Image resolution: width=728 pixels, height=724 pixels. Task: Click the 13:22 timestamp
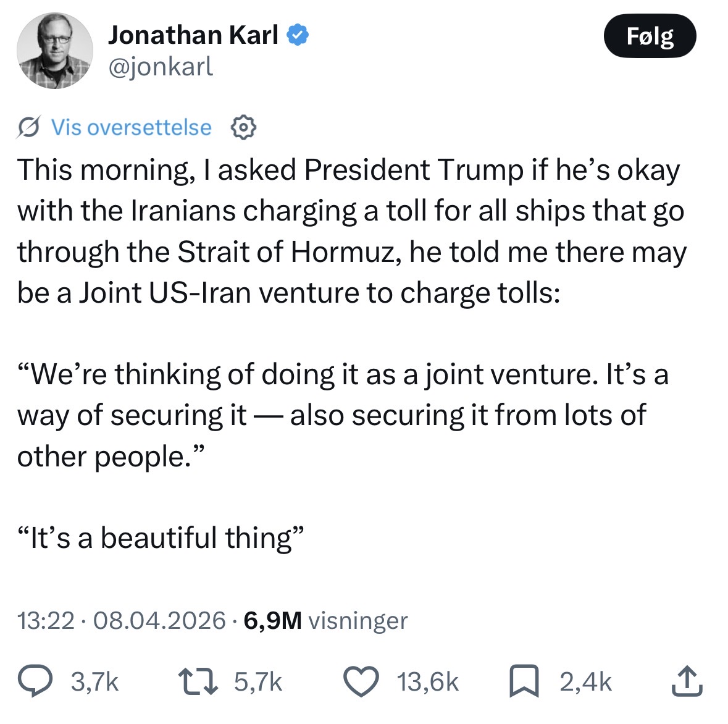[x=46, y=620]
